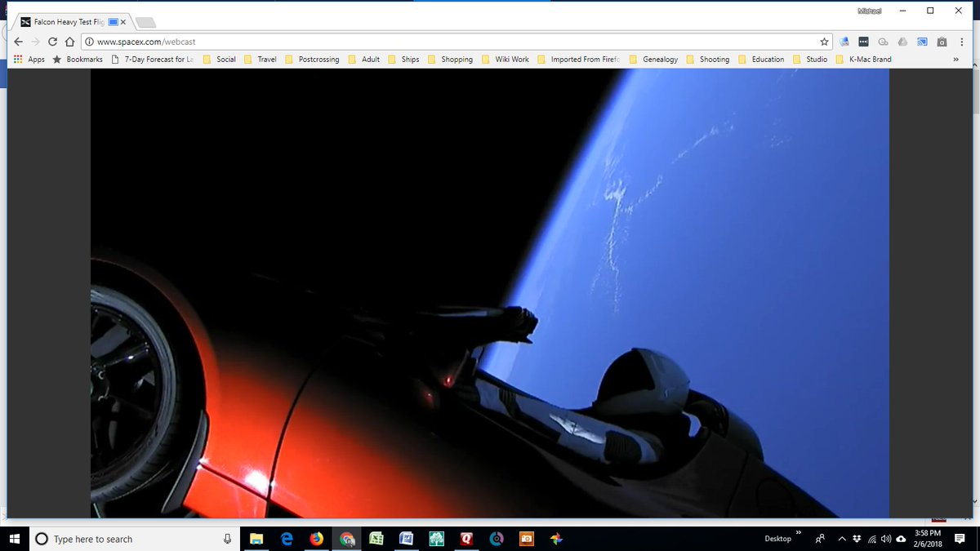
Task: Mute the system volume in the tray
Action: (x=885, y=539)
